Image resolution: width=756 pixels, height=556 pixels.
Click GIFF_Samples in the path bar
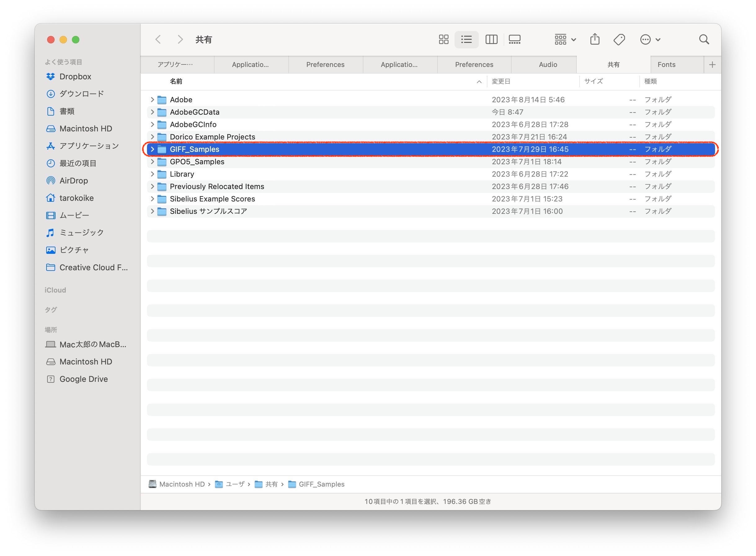point(317,484)
